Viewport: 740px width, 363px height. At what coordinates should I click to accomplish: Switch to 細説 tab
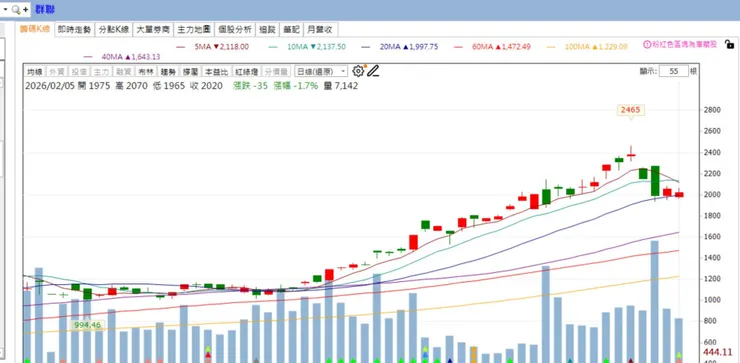(267, 29)
